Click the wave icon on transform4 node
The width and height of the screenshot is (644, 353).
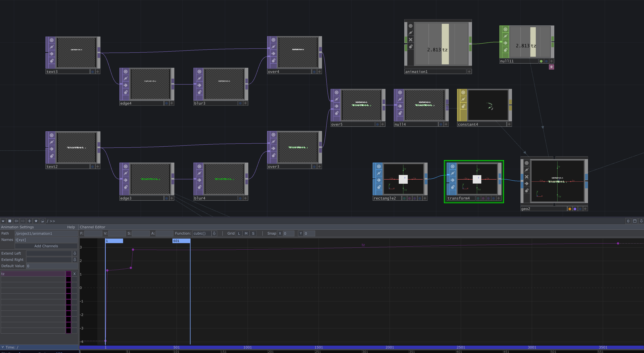(453, 173)
